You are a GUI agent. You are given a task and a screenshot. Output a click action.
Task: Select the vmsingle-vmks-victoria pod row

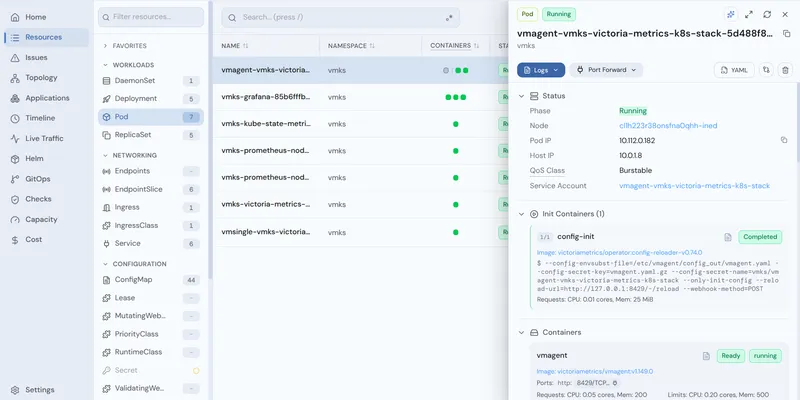point(360,232)
